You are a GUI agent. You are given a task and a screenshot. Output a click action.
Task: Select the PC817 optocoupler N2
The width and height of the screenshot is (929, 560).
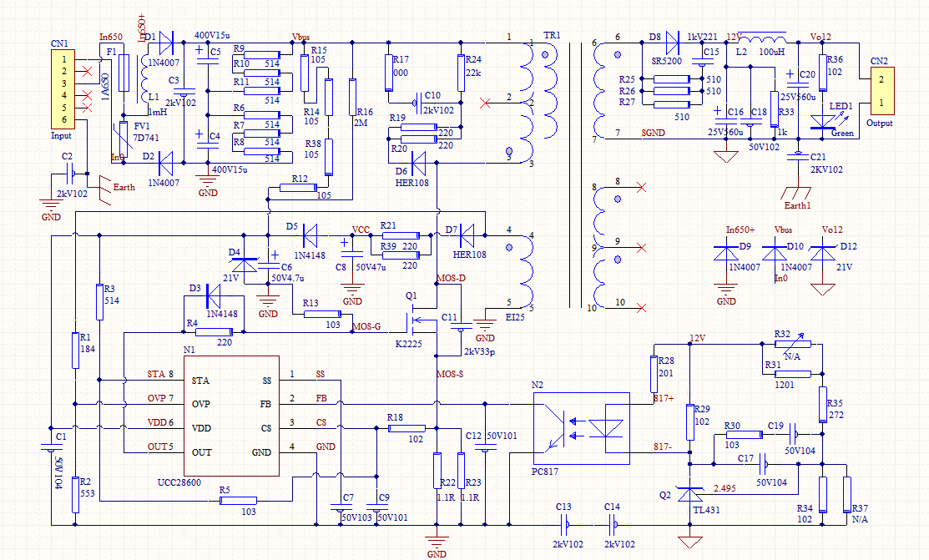click(x=582, y=428)
